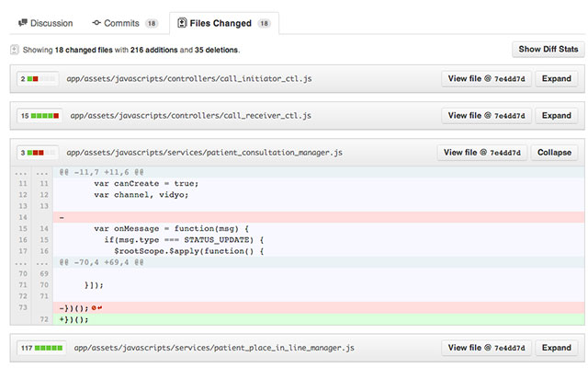Expand the patient_place_in_line_manager.js diff
The height and width of the screenshot is (368, 588).
click(555, 349)
